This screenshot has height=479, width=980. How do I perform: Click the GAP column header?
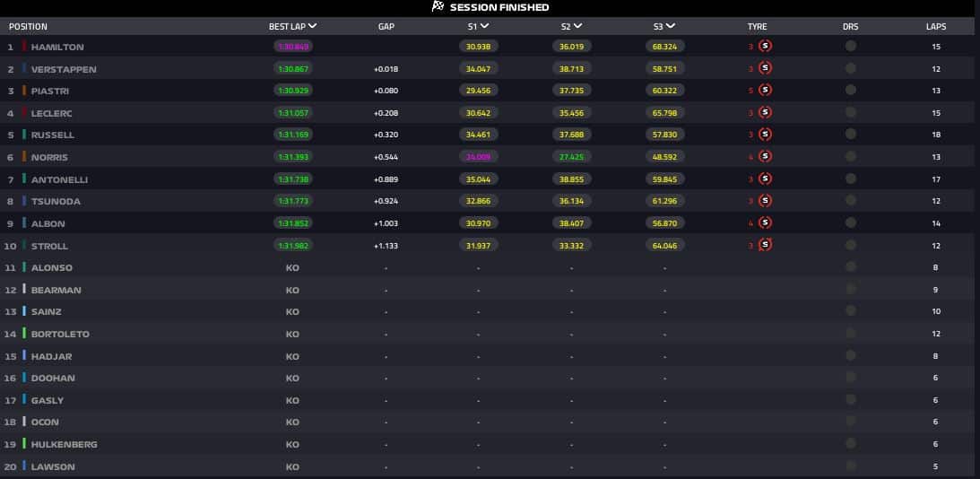point(386,27)
